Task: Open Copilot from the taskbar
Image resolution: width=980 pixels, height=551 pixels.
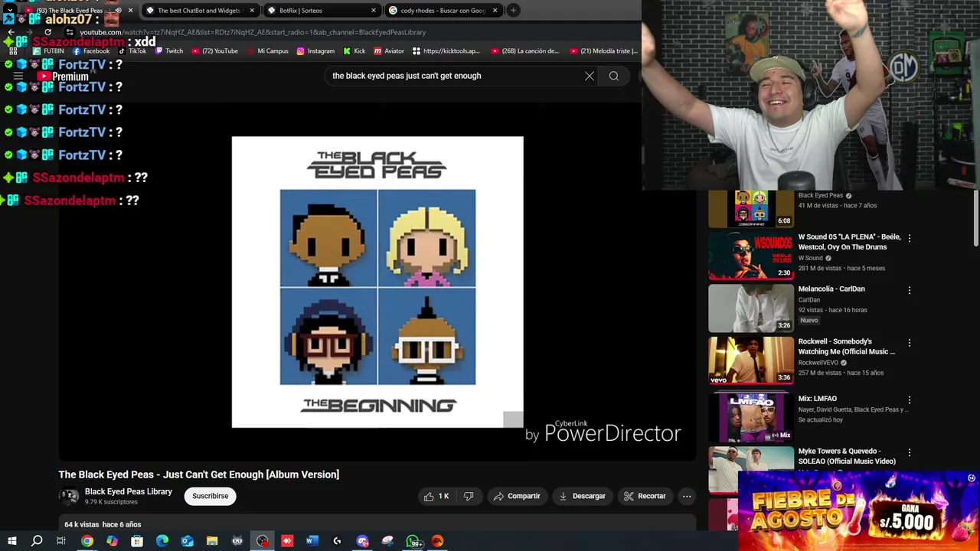Action: click(113, 541)
